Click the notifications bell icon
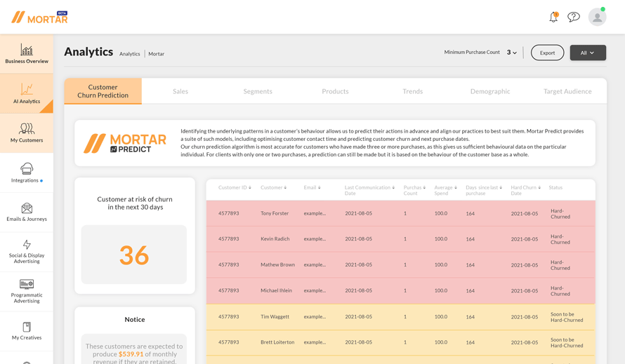 pyautogui.click(x=553, y=17)
